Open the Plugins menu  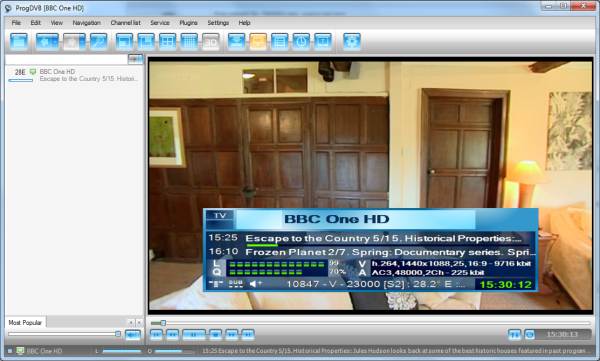pyautogui.click(x=188, y=23)
